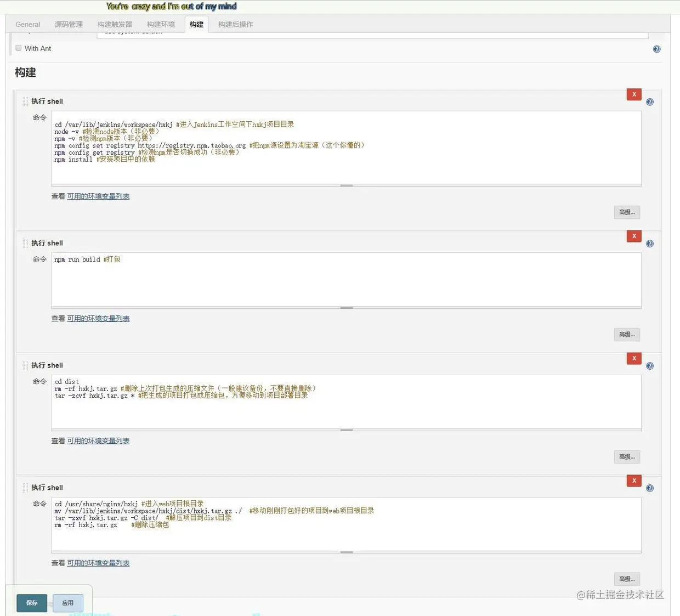680x616 pixels.
Task: Click into the npm install command textarea
Action: (347, 148)
